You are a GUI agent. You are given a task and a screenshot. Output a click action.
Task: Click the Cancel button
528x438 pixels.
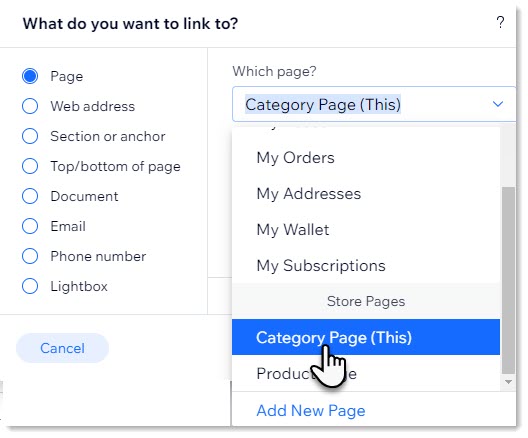[62, 348]
